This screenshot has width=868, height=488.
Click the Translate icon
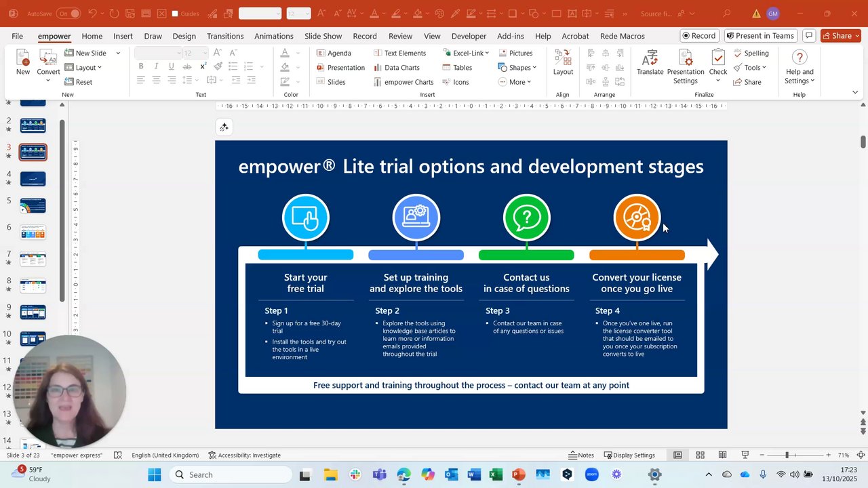[x=650, y=62]
